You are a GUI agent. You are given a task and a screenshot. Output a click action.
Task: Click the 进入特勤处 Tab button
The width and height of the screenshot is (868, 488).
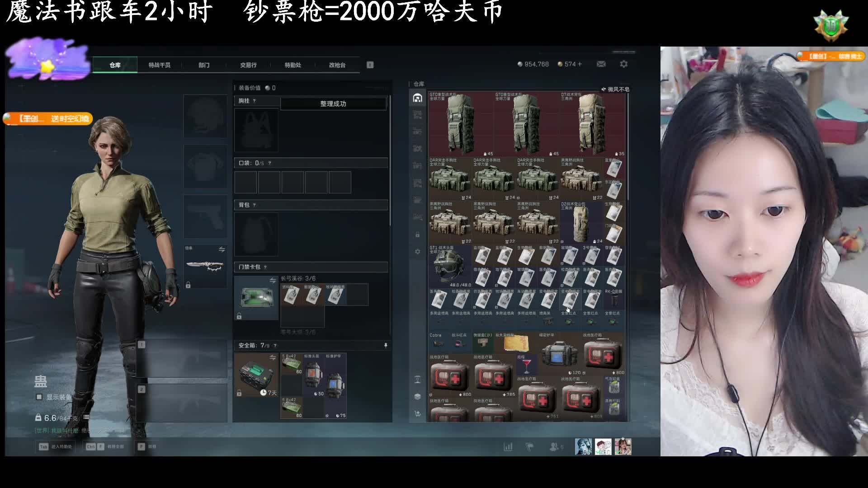click(57, 446)
